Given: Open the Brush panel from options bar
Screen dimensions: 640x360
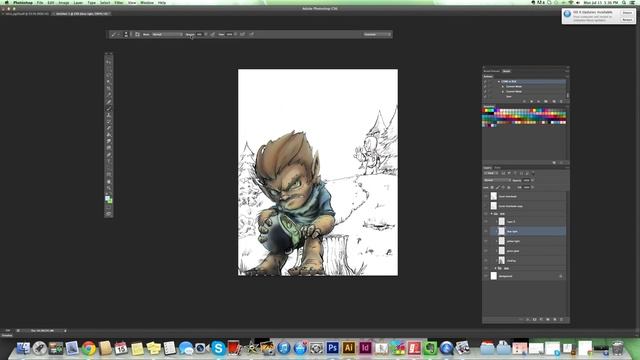Looking at the screenshot, I should (138, 34).
